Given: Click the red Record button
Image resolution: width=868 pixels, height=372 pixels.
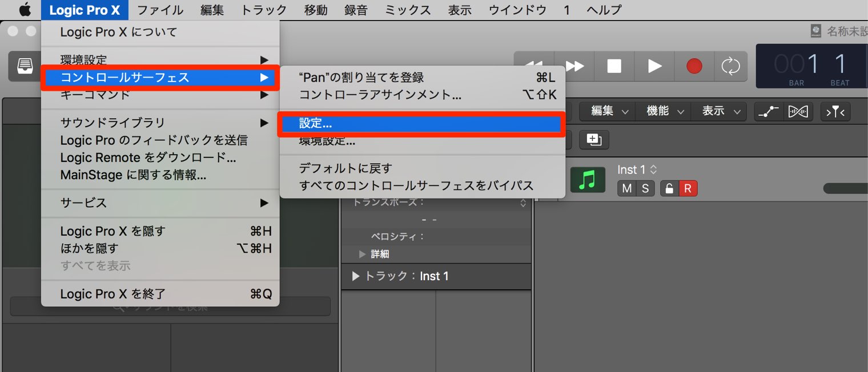Looking at the screenshot, I should click(x=694, y=66).
